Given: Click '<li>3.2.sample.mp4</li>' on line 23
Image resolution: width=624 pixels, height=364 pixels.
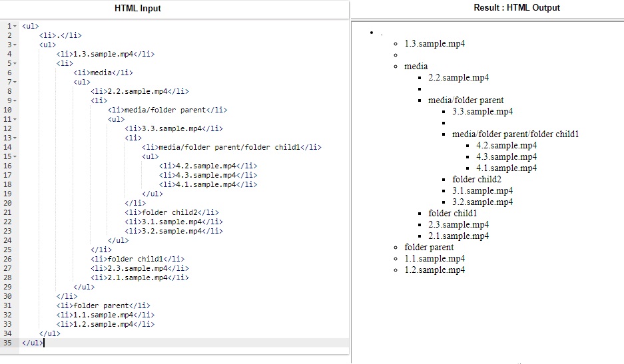Looking at the screenshot, I should tap(174, 231).
